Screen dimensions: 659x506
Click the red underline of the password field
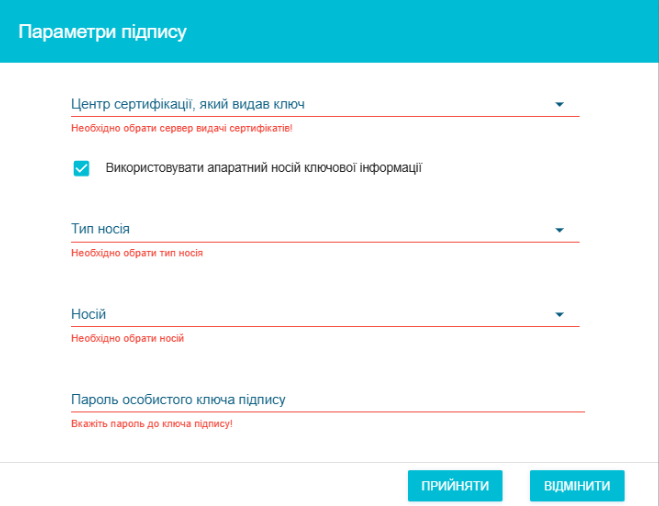pyautogui.click(x=327, y=411)
